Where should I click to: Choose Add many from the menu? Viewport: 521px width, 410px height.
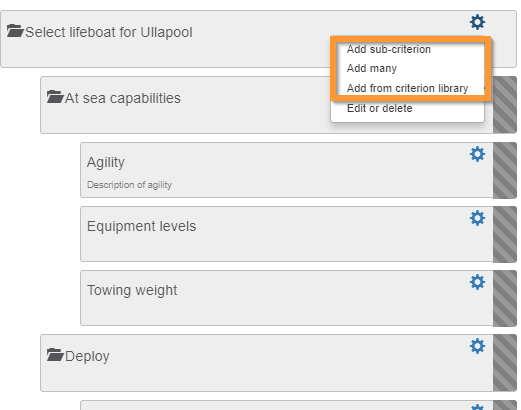tap(372, 68)
